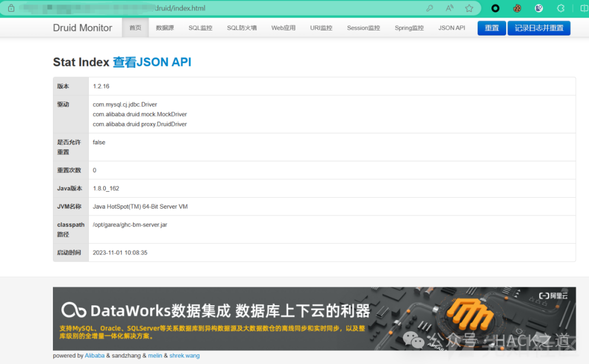Select the Web应用 tab
Image resolution: width=589 pixels, height=364 pixels.
[x=283, y=28]
